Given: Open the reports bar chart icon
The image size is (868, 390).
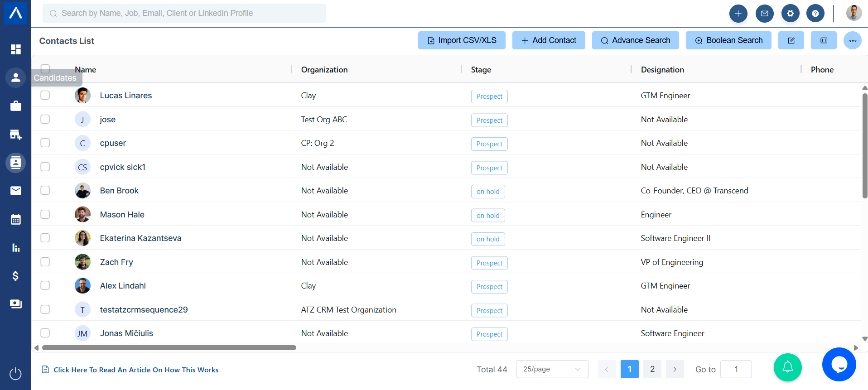Looking at the screenshot, I should (16, 248).
